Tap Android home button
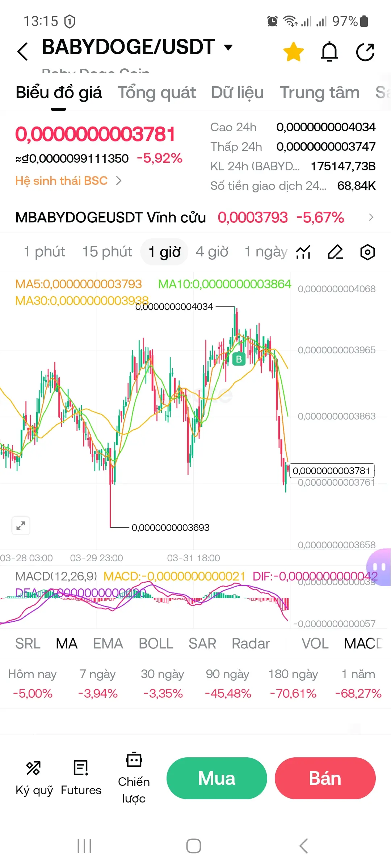 (x=194, y=846)
